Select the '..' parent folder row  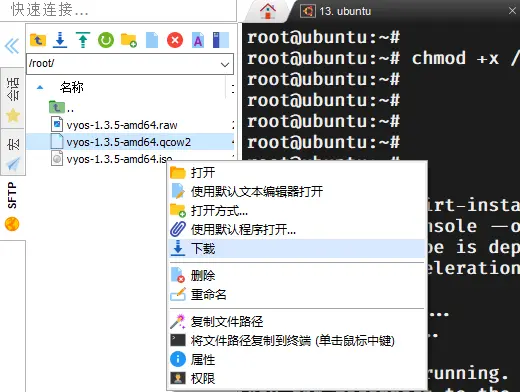tap(130, 108)
